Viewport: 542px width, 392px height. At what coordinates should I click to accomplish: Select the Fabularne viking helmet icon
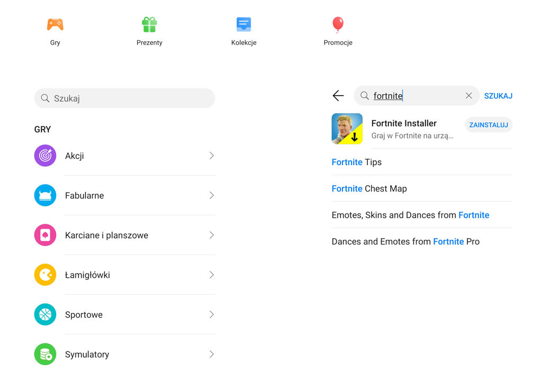(x=45, y=195)
